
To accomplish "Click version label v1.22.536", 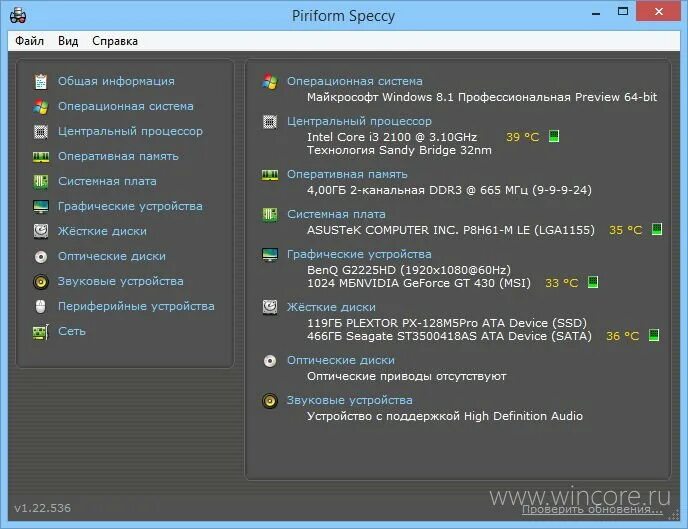I will coord(43,508).
